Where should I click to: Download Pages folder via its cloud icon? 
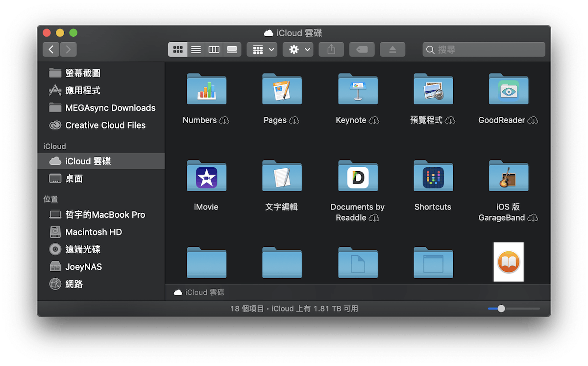294,121
